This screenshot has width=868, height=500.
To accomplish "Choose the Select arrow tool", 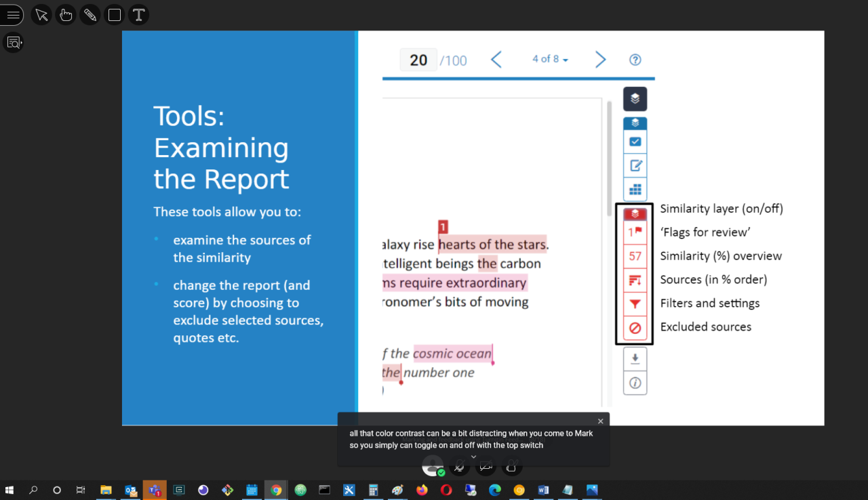I will pyautogui.click(x=41, y=15).
